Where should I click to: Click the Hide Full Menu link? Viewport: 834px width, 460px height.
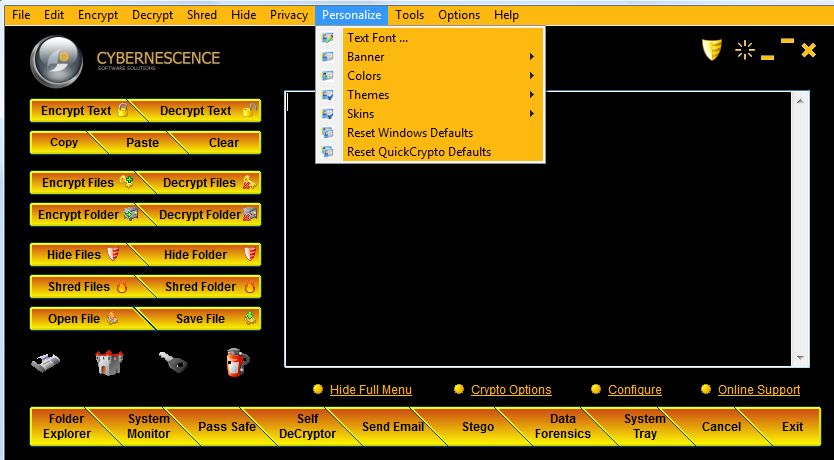point(371,390)
